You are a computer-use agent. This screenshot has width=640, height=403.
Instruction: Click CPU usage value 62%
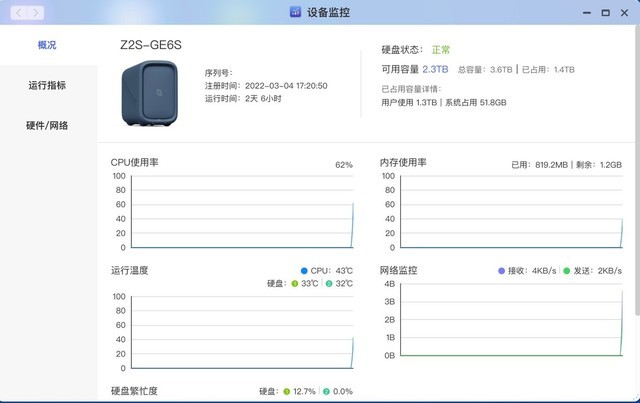(x=344, y=165)
